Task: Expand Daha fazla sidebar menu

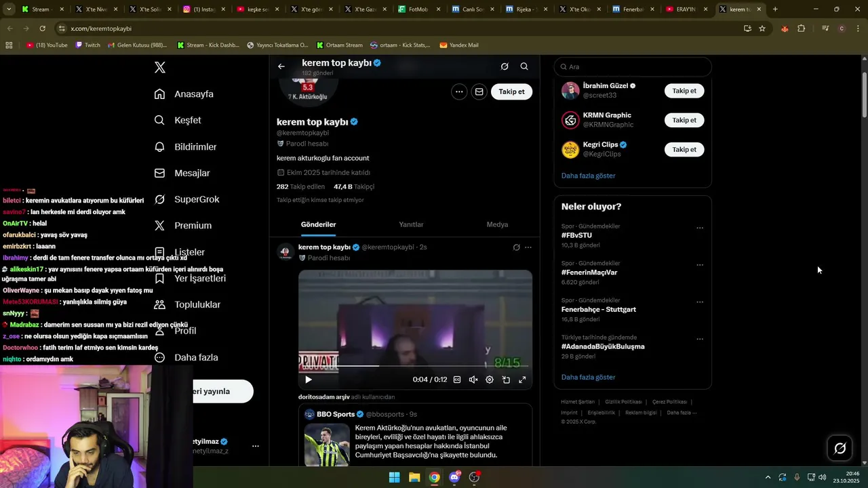Action: [186, 357]
